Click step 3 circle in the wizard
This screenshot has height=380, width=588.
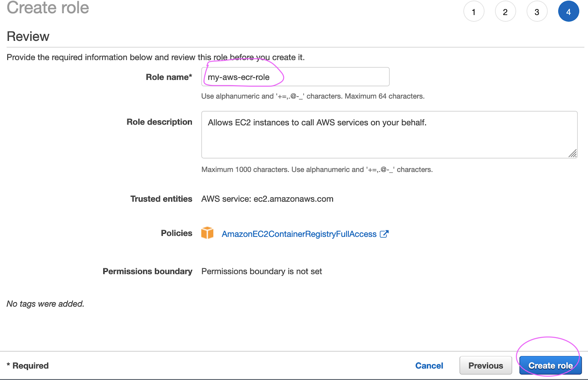click(x=537, y=11)
